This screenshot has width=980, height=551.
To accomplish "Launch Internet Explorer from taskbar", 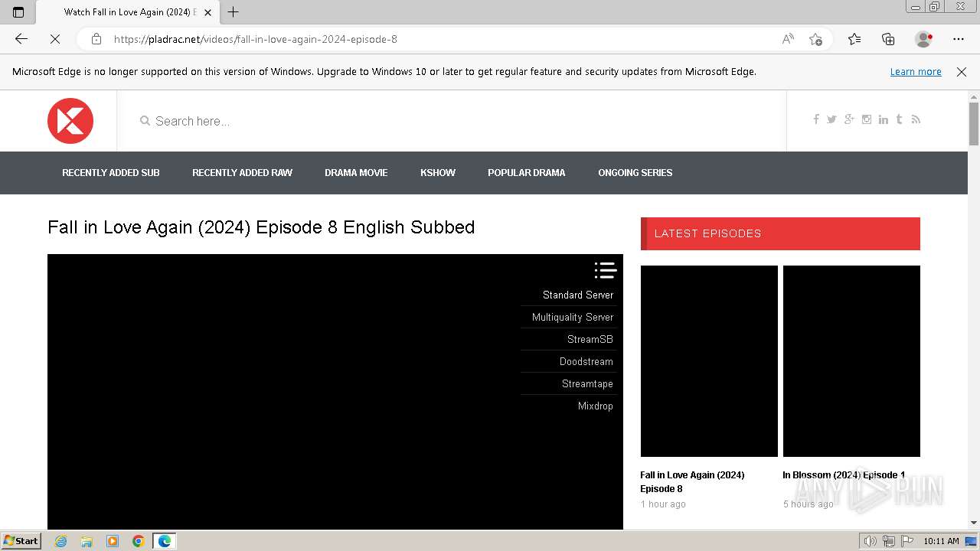I will tap(61, 541).
